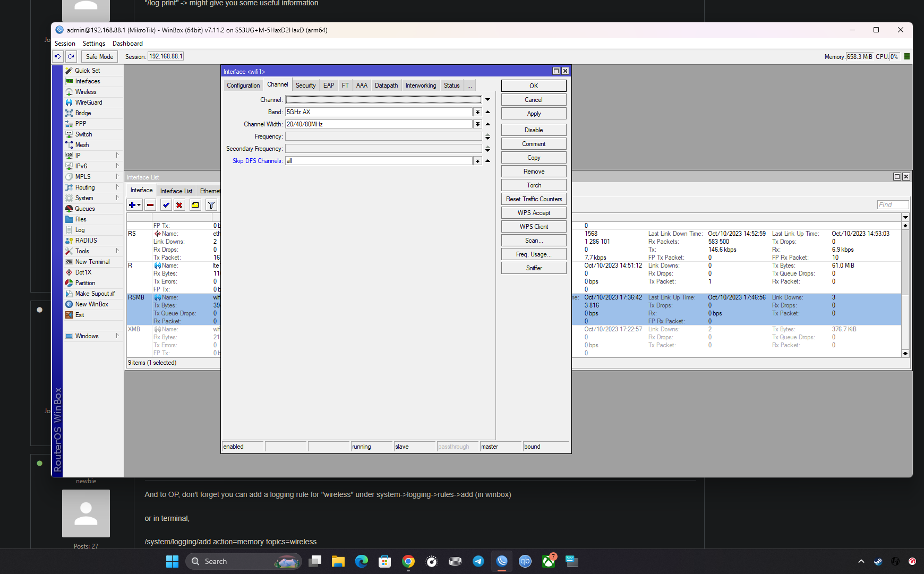
Task: Click the Apply button
Action: coord(534,114)
